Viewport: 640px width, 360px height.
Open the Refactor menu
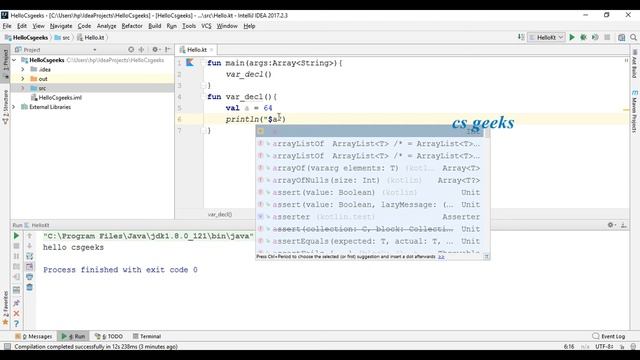[132, 26]
